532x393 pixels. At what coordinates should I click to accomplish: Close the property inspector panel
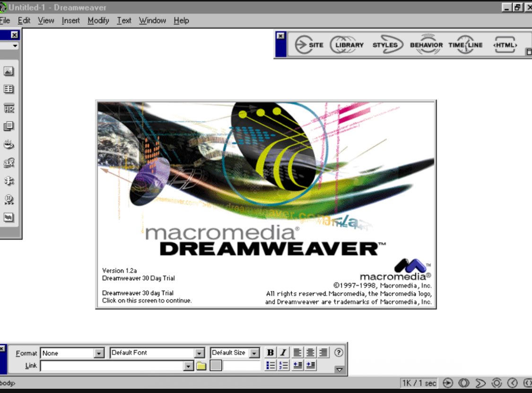pyautogui.click(x=2, y=348)
